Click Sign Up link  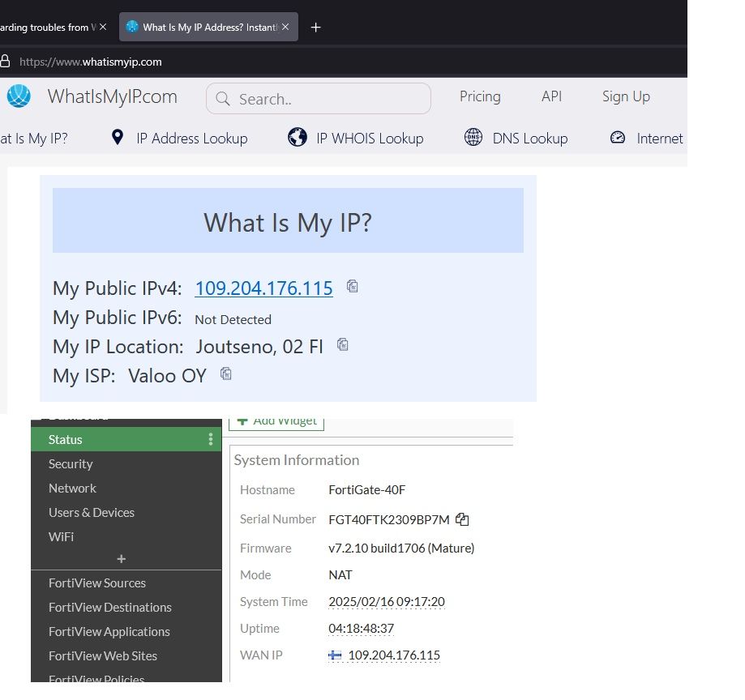coord(626,96)
